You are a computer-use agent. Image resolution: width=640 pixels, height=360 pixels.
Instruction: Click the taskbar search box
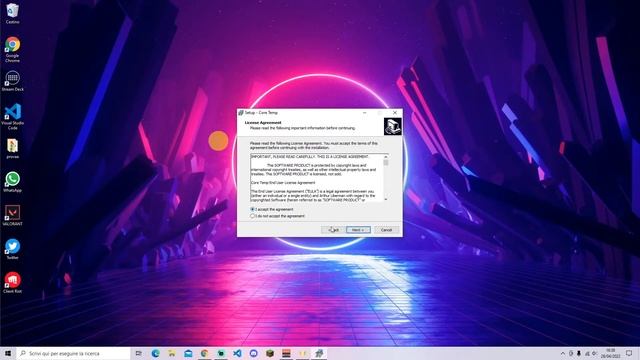point(73,353)
